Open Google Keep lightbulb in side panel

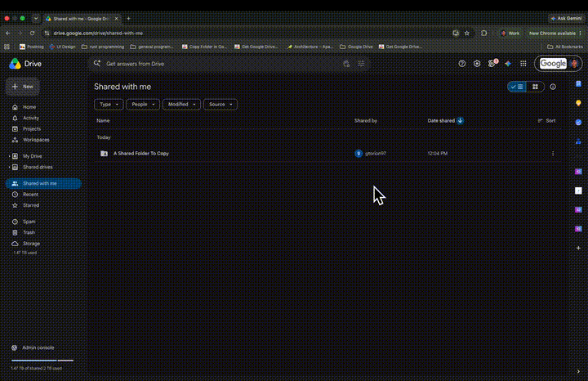point(578,103)
